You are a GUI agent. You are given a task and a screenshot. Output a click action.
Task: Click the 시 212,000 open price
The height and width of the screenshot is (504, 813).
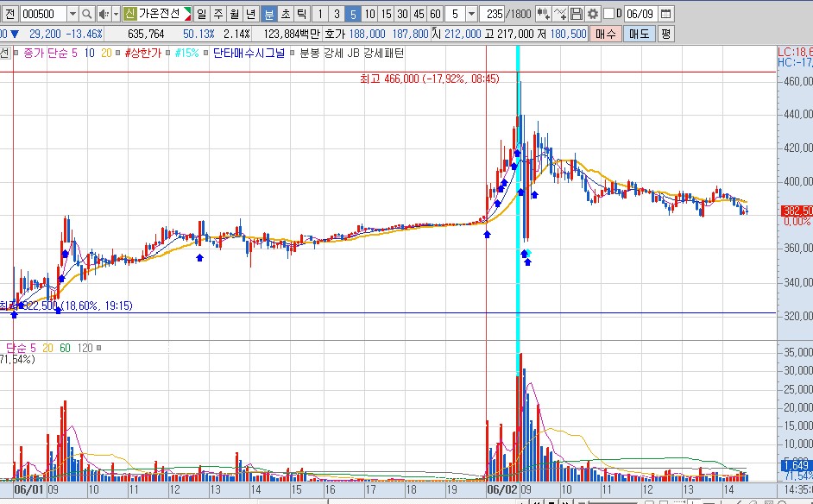click(457, 35)
